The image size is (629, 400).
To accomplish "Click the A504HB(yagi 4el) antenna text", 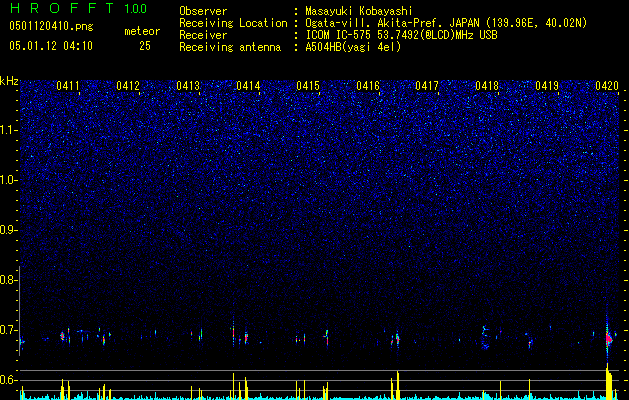I will click(353, 47).
